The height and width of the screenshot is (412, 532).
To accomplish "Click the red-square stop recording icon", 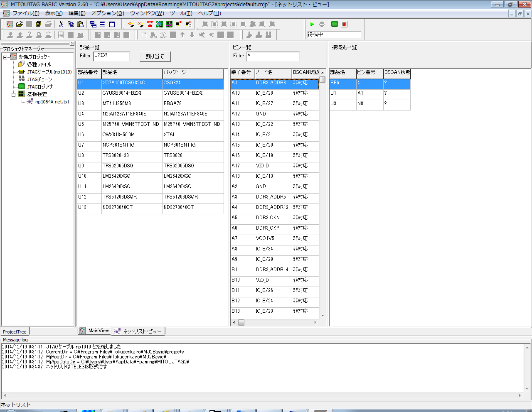I will [x=344, y=24].
